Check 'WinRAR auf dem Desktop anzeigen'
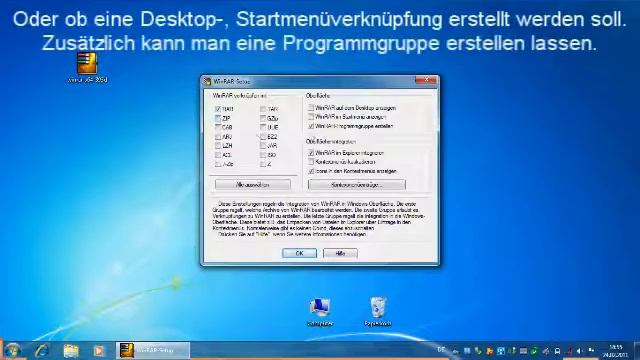The height and width of the screenshot is (360, 640). coord(311,108)
